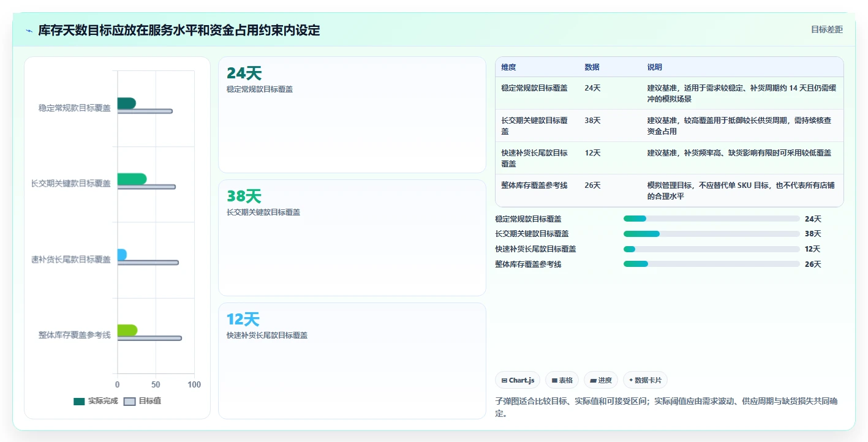
Task: Click the target bar for 稳定常规款目标覆盖
Action: [145, 111]
